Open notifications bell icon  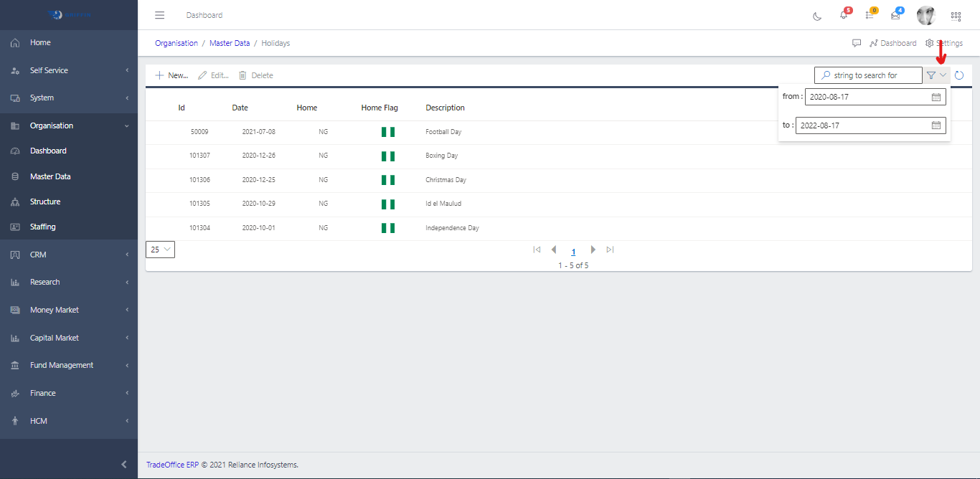[x=844, y=15]
